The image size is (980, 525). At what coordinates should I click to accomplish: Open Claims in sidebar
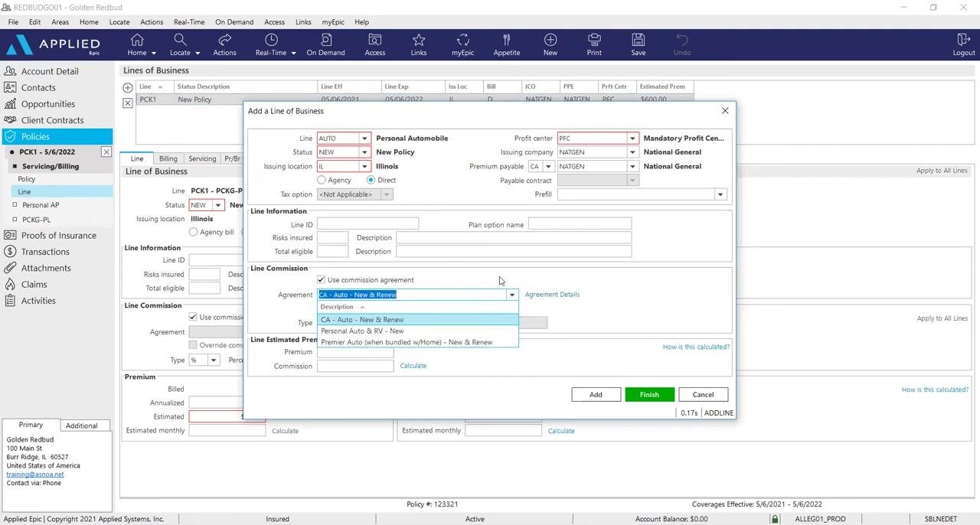[x=34, y=284]
